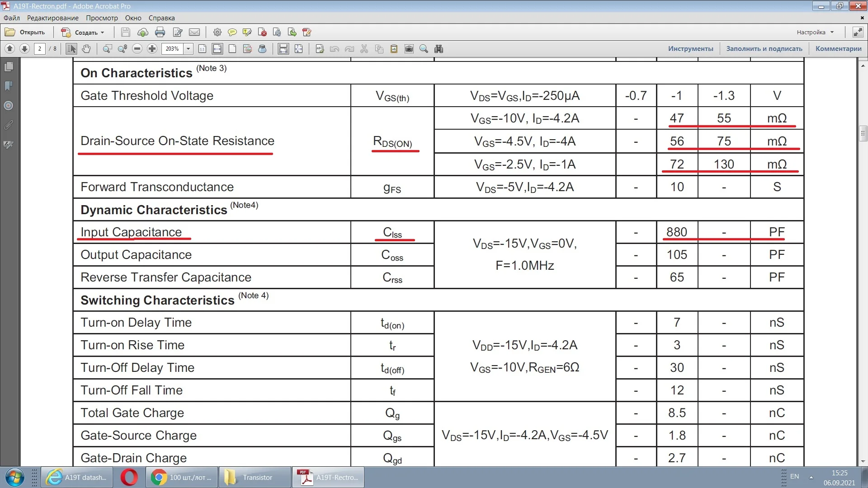868x488 pixels.
Task: Open the Комментарии pane
Action: pos(838,49)
